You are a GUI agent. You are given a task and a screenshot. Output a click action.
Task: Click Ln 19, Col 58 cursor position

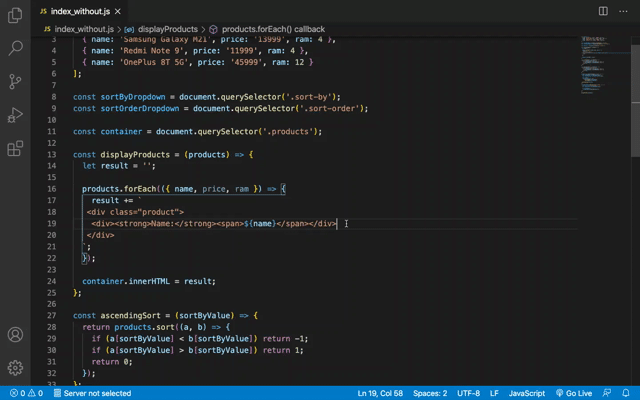380,393
